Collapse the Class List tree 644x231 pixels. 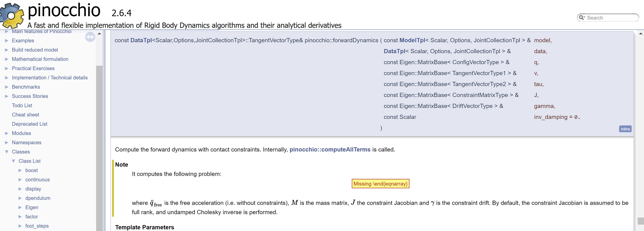(x=14, y=161)
